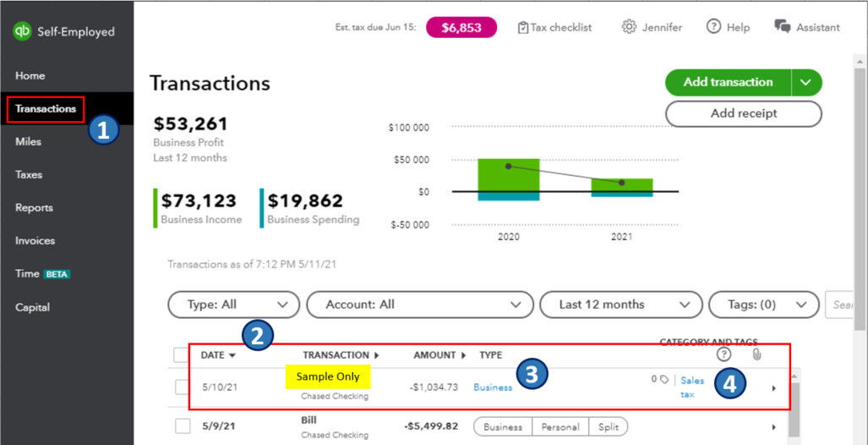
Task: Open the Assistant chat icon
Action: [783, 27]
